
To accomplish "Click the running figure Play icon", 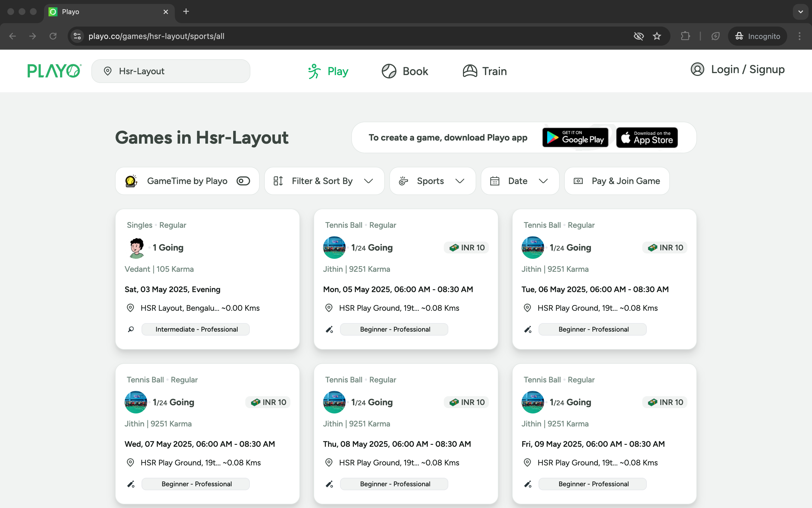I will coord(314,71).
